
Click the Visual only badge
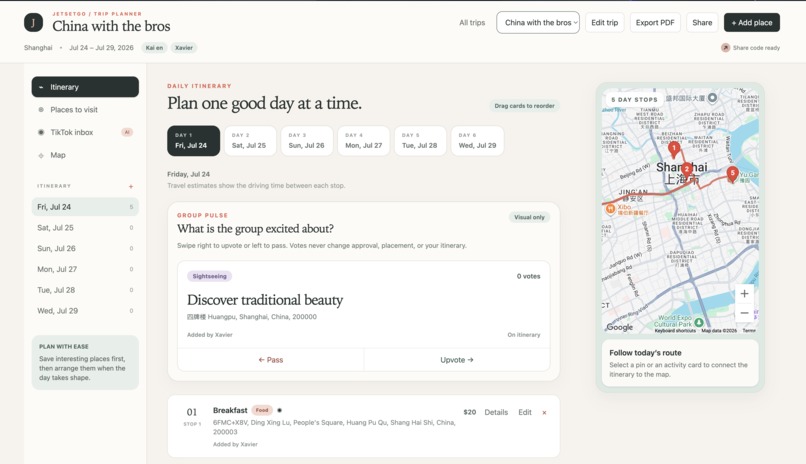pos(529,217)
